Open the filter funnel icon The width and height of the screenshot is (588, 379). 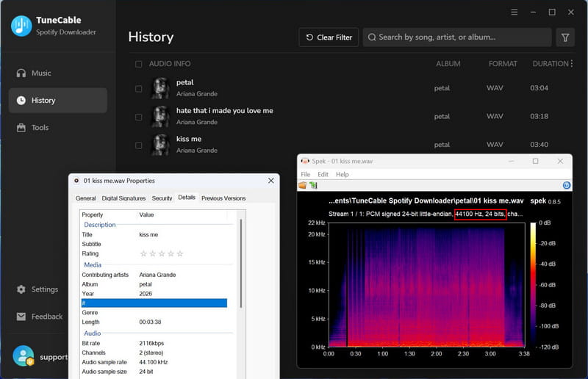565,37
